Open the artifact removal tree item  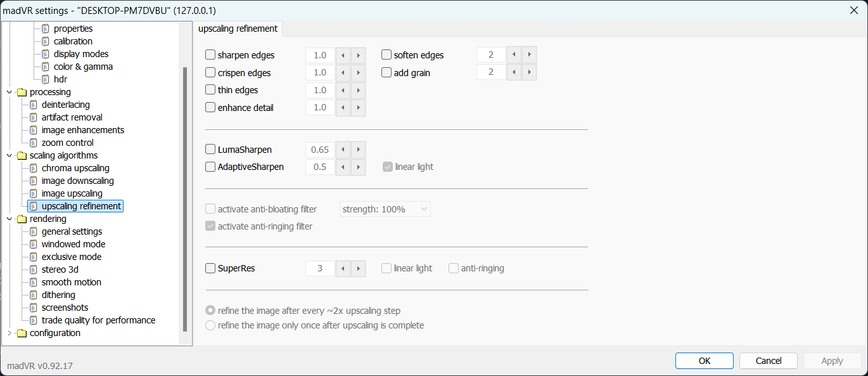tap(72, 117)
